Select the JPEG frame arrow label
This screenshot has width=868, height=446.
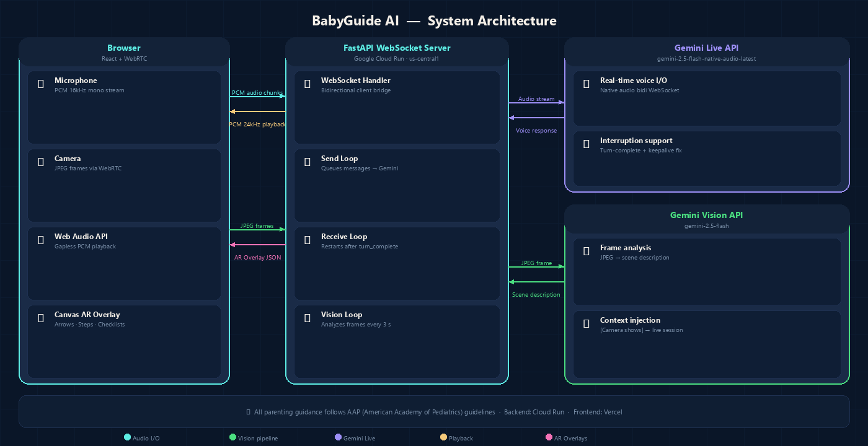536,263
